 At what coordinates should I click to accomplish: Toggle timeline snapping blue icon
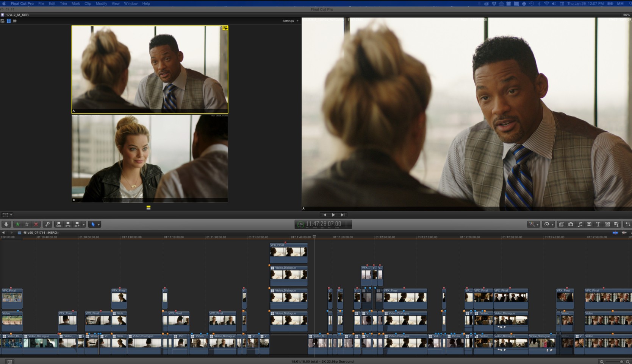click(615, 233)
